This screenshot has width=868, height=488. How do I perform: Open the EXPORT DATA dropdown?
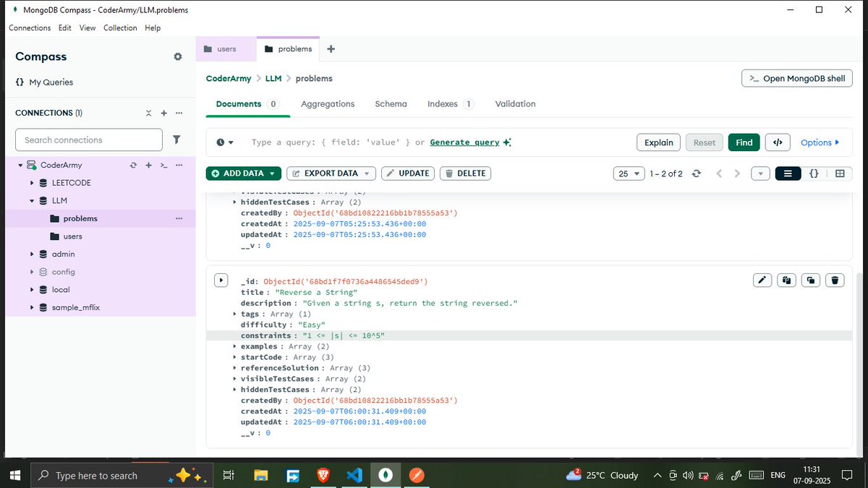click(x=331, y=174)
